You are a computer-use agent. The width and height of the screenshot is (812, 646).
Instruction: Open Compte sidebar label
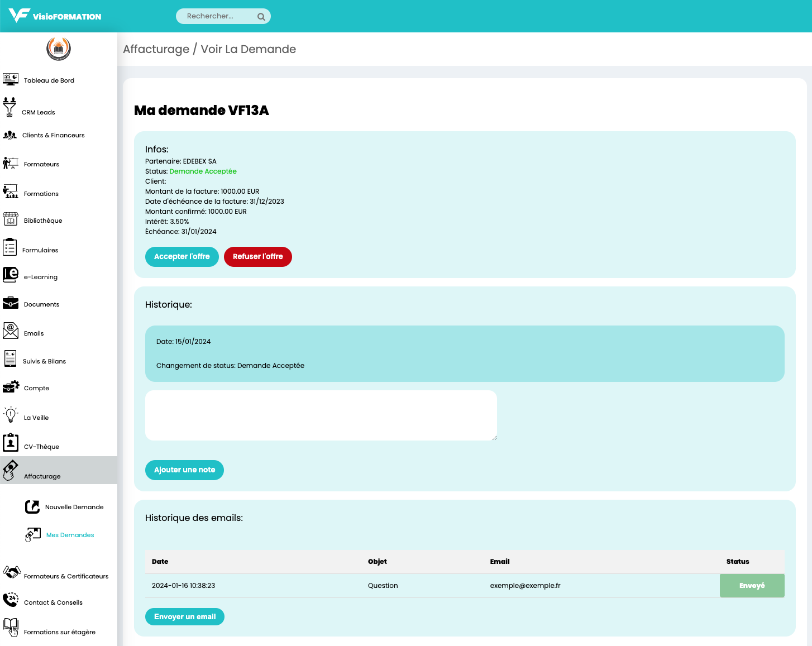[x=37, y=388]
